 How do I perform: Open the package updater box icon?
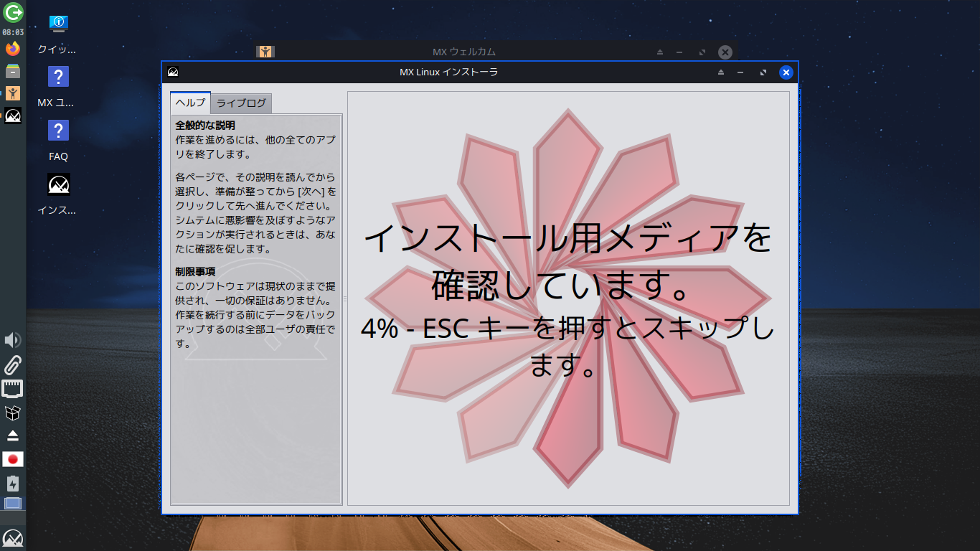pos(13,413)
